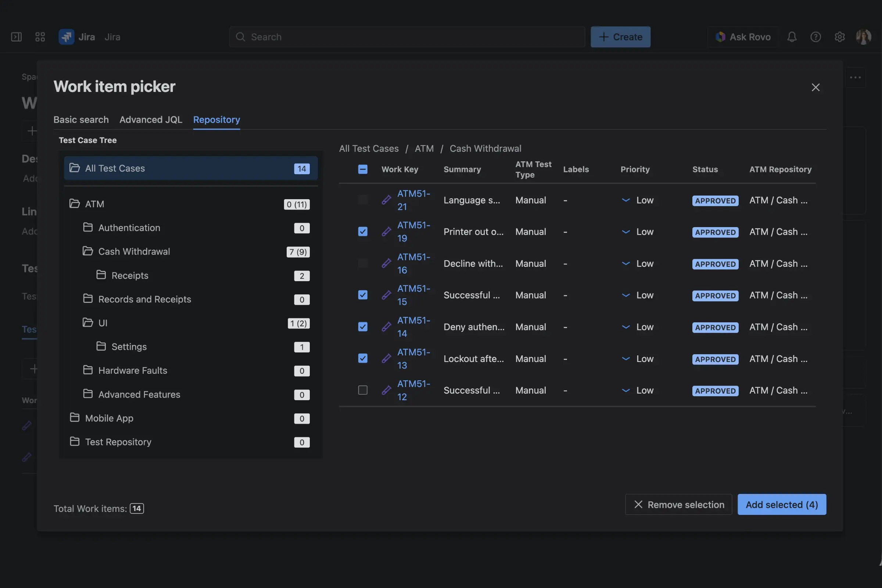
Task: Click the Add selected button
Action: [782, 504]
